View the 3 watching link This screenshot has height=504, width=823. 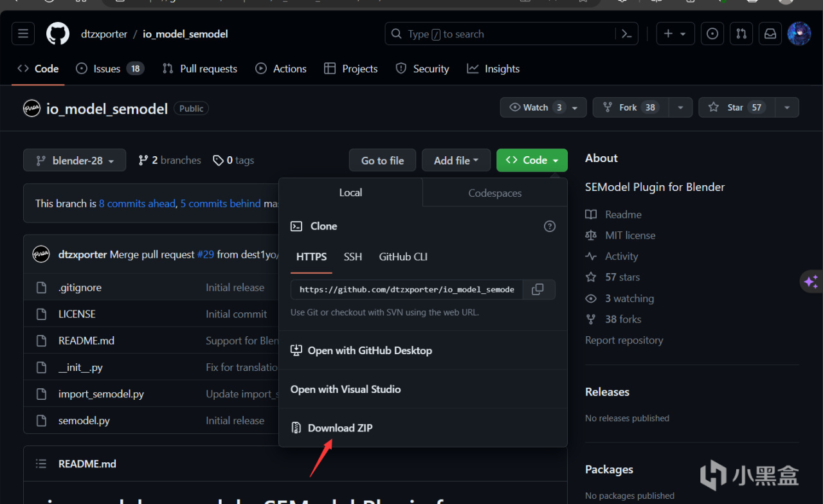click(x=619, y=298)
